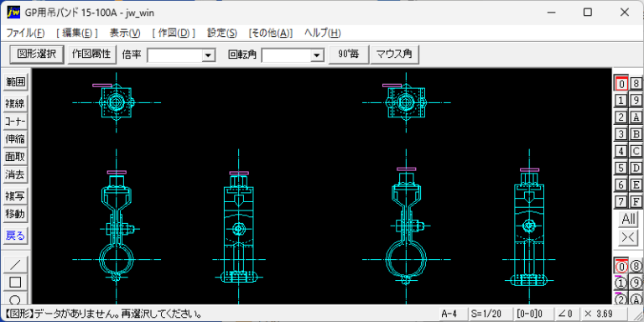Image resolution: width=644 pixels, height=322 pixels.
Task: Toggle layer A square button
Action: tap(636, 117)
